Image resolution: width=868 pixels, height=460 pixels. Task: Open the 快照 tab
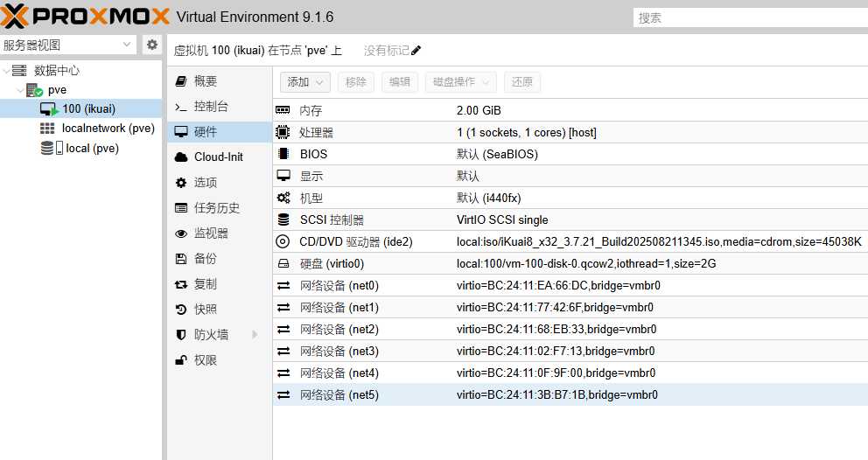220,310
